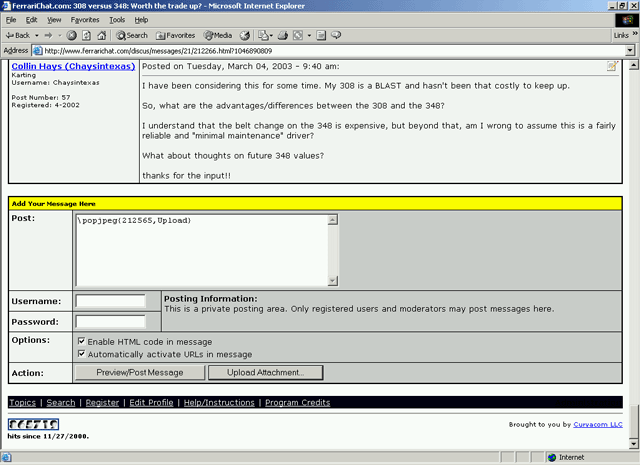The height and width of the screenshot is (465, 640).
Task: Go back with the Back button
Action: click(18, 36)
